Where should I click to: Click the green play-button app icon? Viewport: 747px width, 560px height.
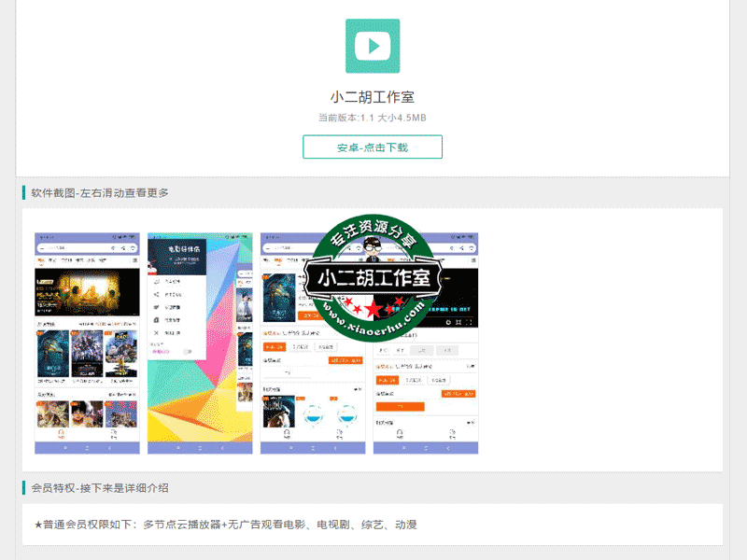[373, 44]
